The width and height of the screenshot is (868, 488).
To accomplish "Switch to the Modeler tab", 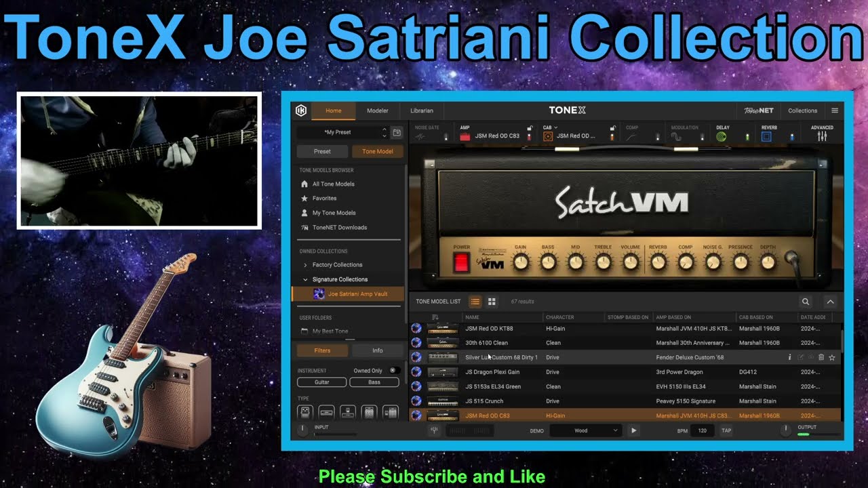I will click(378, 110).
